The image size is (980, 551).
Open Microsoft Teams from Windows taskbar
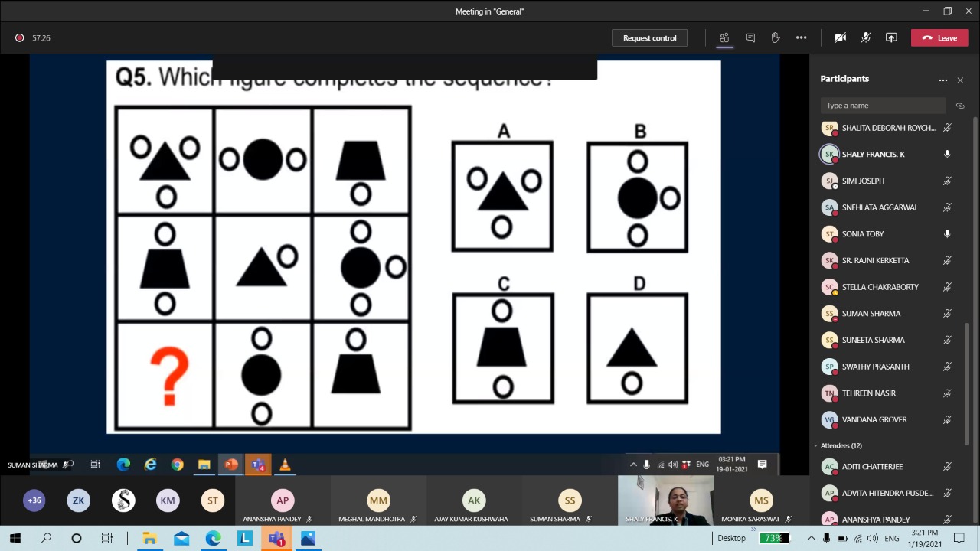coord(276,539)
